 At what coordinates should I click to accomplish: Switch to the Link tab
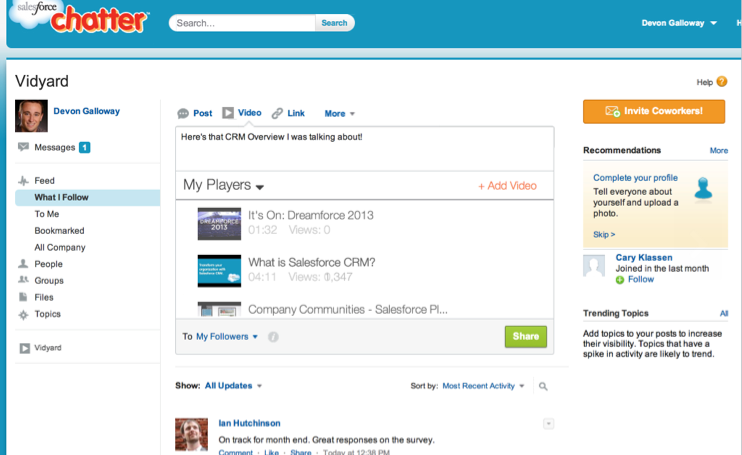tap(296, 114)
